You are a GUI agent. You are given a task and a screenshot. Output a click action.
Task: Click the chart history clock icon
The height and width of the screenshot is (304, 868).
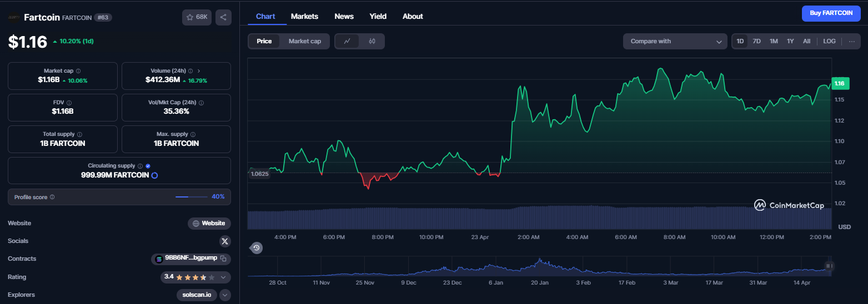click(x=256, y=248)
